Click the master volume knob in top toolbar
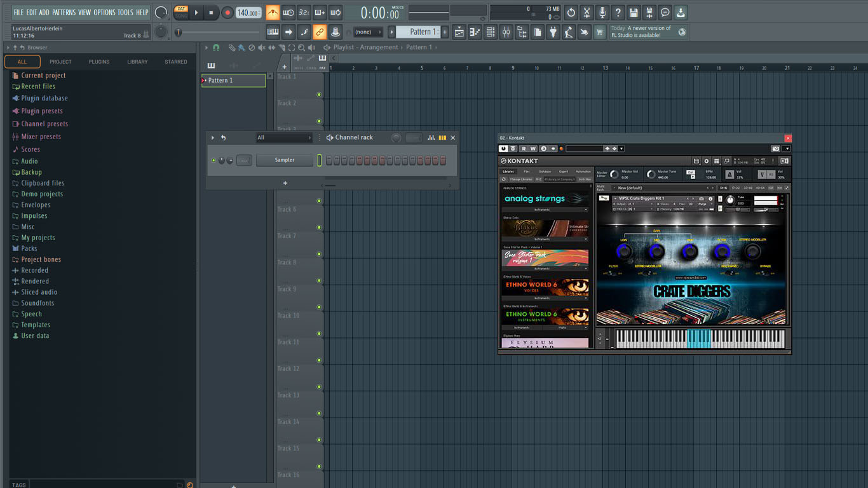 tap(161, 13)
